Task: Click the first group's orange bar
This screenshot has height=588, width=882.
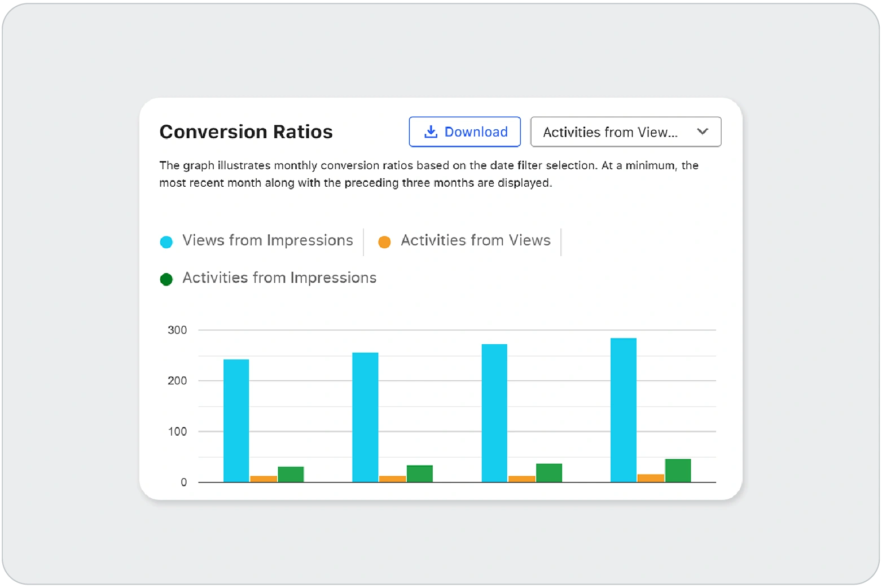Action: 264,479
